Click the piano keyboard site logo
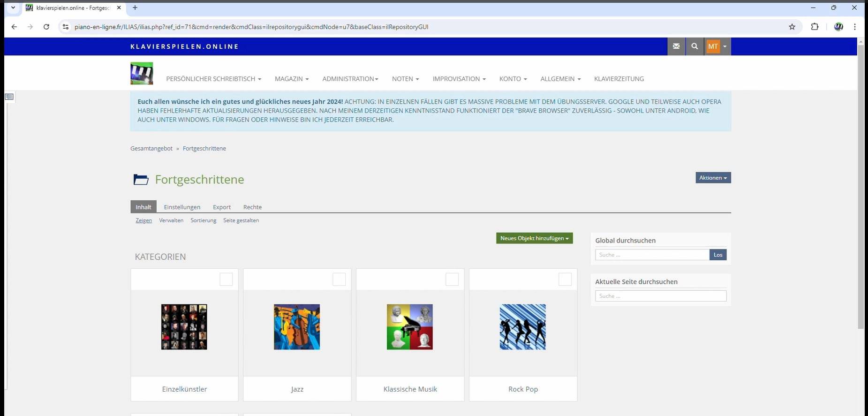 pyautogui.click(x=142, y=74)
